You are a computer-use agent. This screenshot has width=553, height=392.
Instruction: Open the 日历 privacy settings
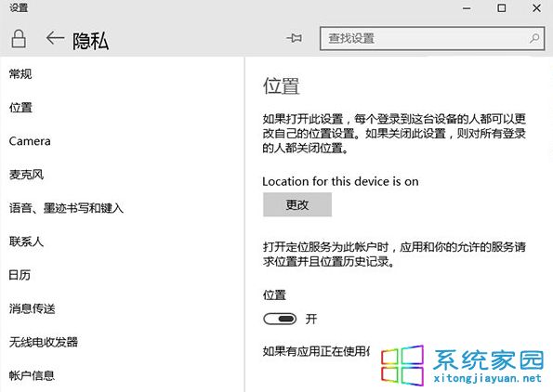tap(20, 275)
